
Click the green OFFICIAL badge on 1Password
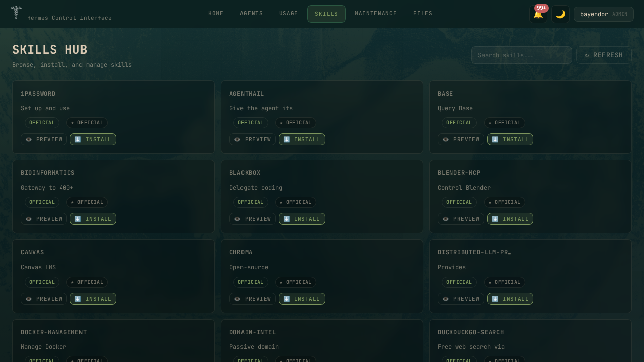[42, 123]
